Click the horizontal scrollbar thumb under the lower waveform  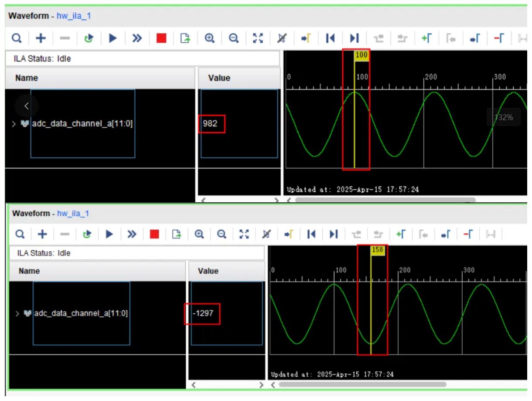coord(362,384)
